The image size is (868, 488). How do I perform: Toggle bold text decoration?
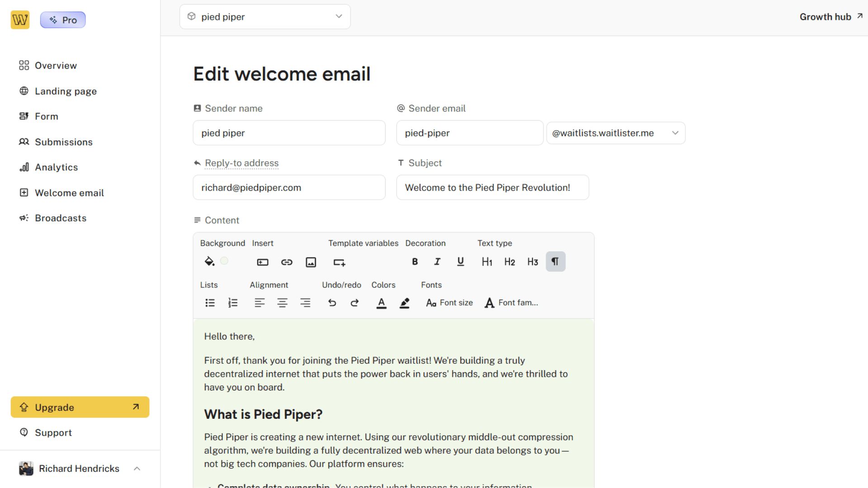415,262
